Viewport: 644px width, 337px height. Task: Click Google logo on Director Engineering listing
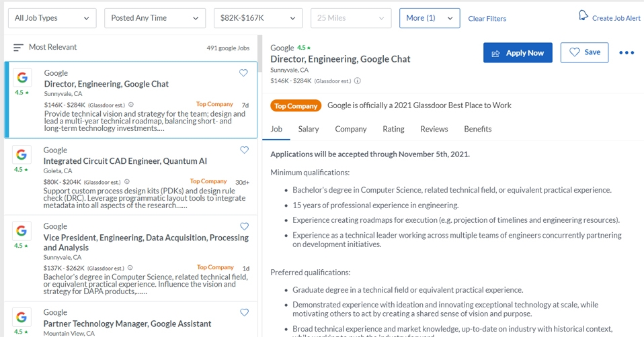(22, 78)
